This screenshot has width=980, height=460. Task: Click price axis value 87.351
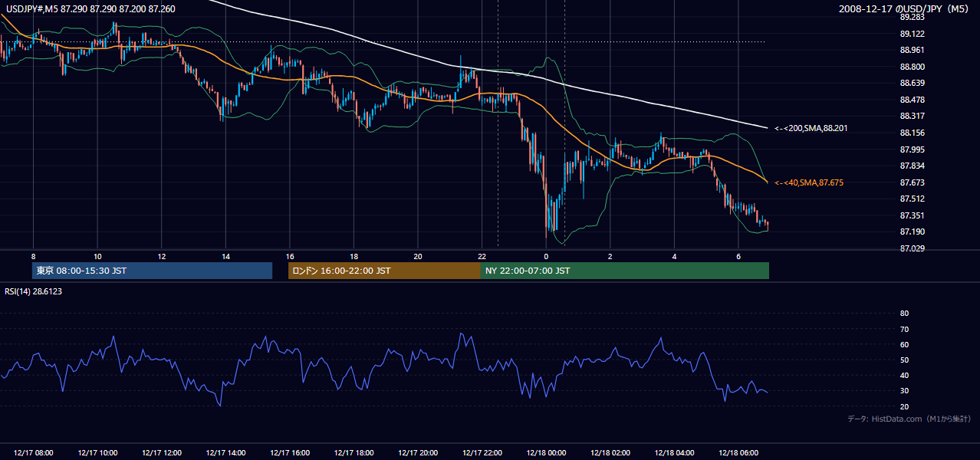tap(912, 215)
